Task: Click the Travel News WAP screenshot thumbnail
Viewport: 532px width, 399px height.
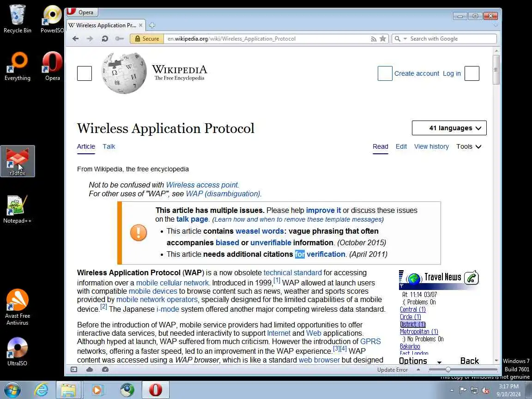Action: click(439, 318)
